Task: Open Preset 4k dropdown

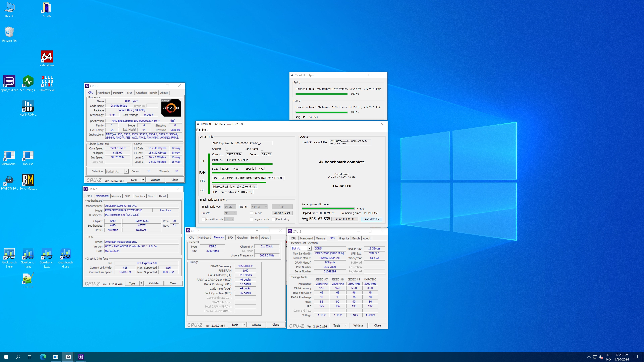Action: pos(230,213)
